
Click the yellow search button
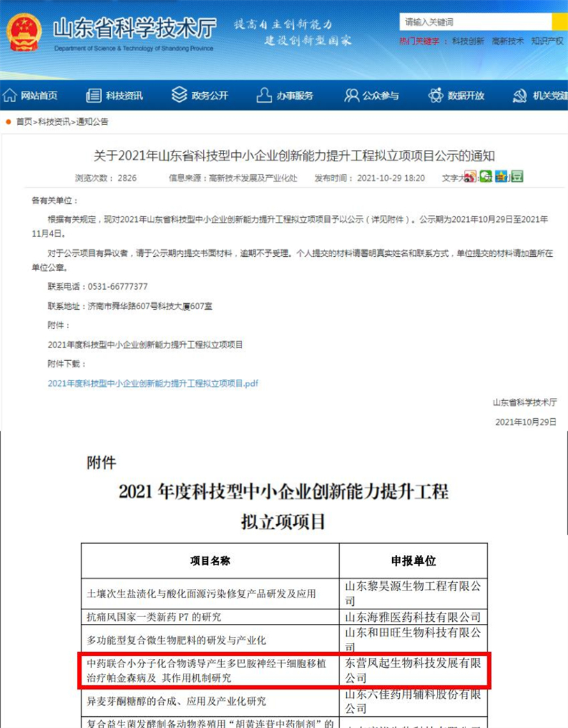(560, 22)
